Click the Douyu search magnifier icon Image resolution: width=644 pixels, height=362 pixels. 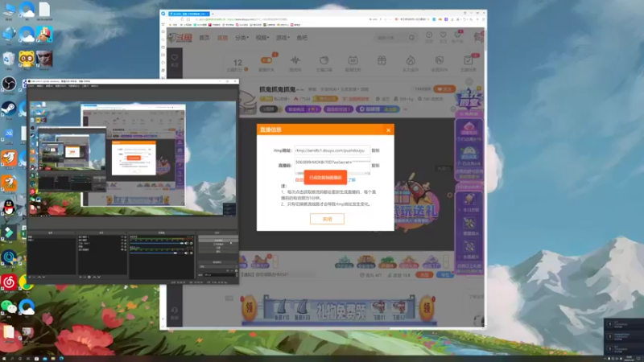[x=411, y=38]
